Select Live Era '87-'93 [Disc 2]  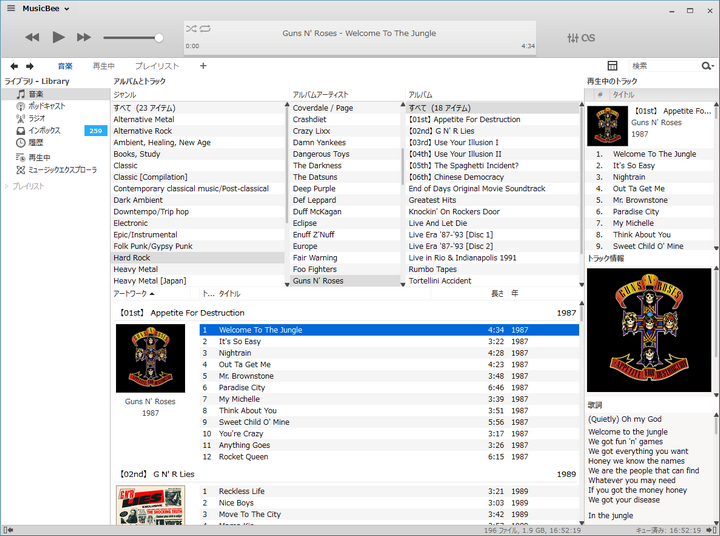(492, 246)
